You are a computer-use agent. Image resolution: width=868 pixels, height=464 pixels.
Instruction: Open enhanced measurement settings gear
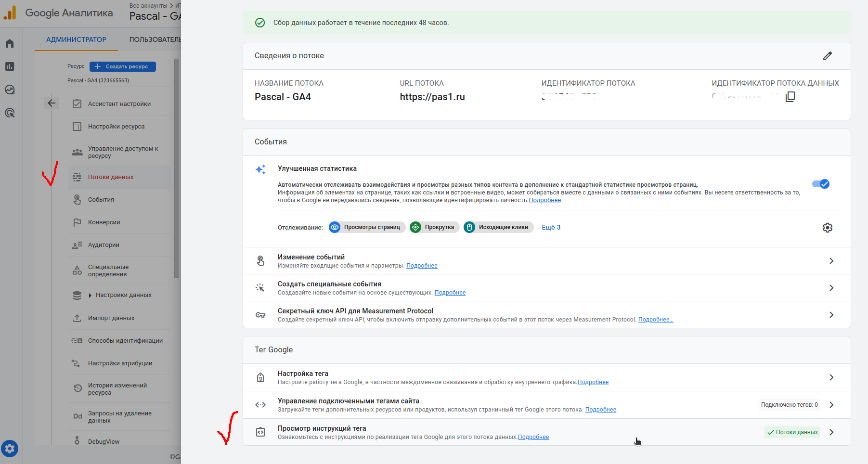[827, 228]
